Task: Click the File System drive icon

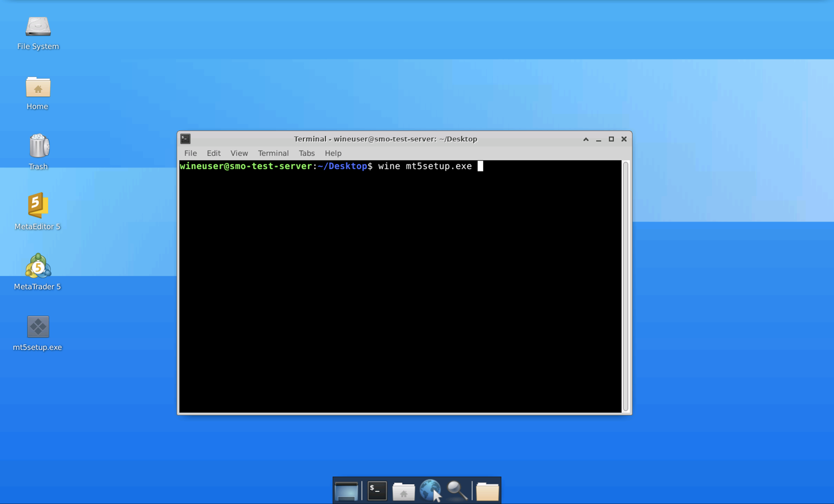Action: click(38, 27)
